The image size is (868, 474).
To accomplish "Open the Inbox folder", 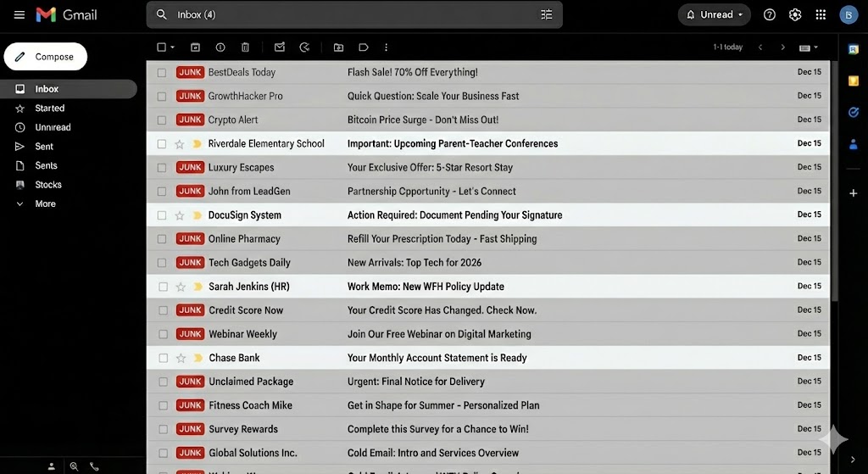I will (x=69, y=88).
